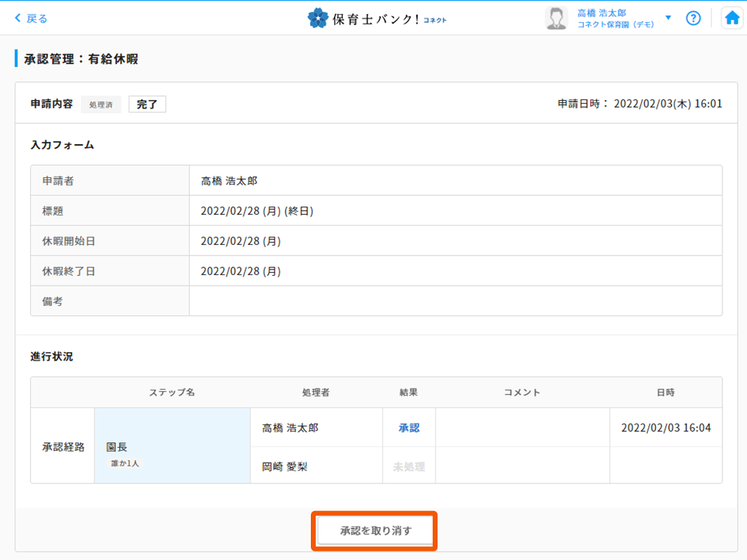Click the 未処理 result for 岡崎 愛梨
747x560 pixels.
coord(409,467)
